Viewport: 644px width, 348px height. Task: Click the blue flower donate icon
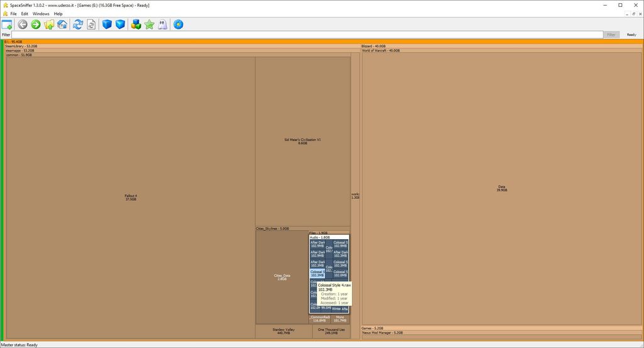coord(178,25)
